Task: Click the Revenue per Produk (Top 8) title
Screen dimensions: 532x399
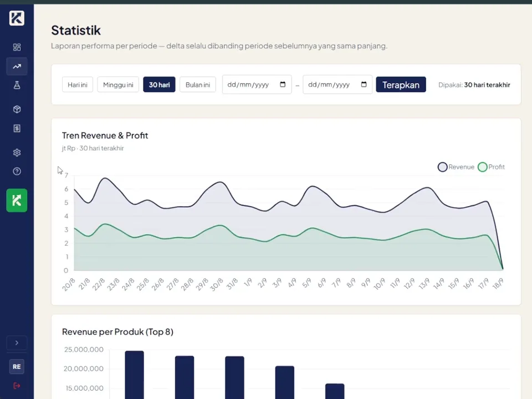Action: tap(117, 332)
